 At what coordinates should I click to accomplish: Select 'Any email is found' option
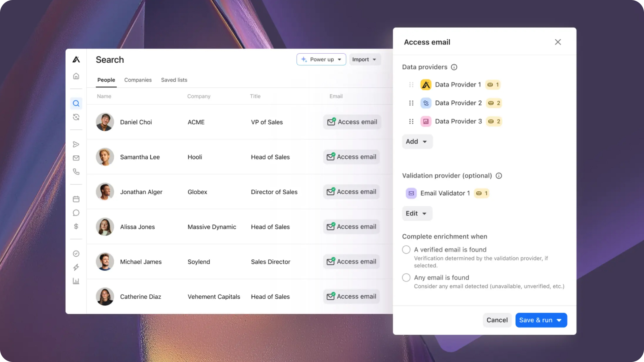[x=406, y=278]
